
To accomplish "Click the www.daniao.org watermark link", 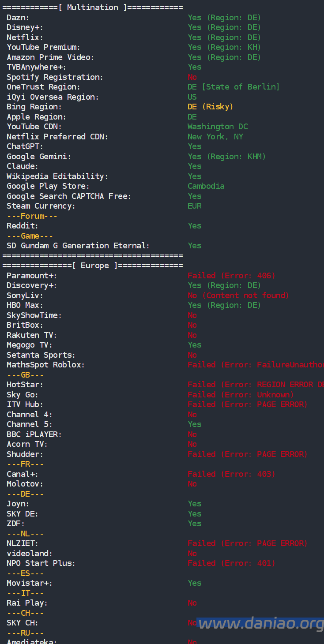I will pos(260,624).
